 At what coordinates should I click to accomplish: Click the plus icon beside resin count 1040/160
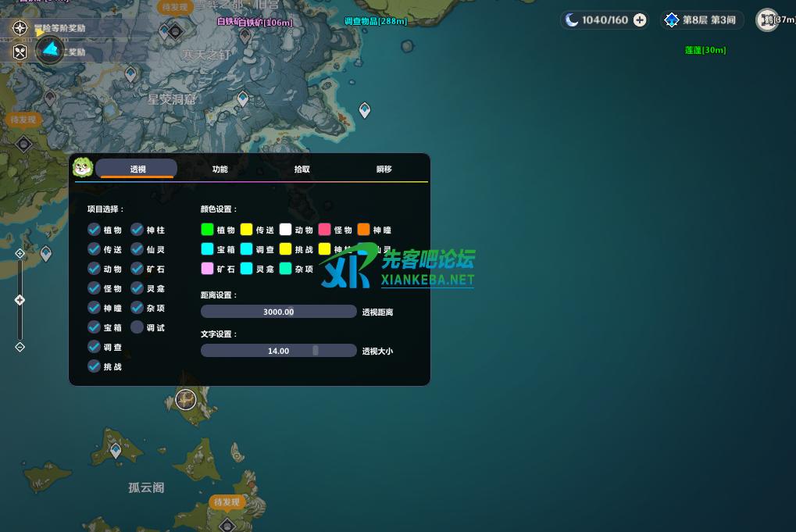(640, 20)
